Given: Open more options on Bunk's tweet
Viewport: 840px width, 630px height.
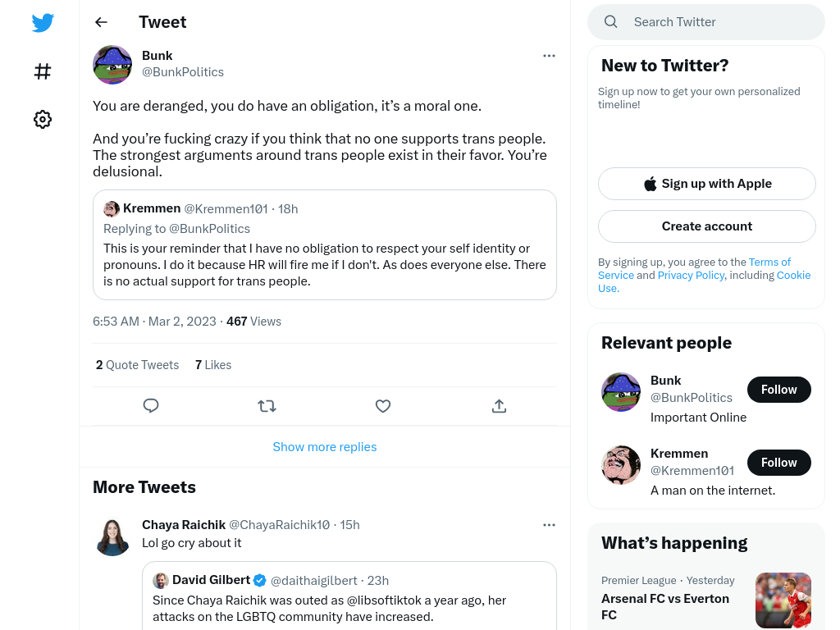Looking at the screenshot, I should click(549, 56).
